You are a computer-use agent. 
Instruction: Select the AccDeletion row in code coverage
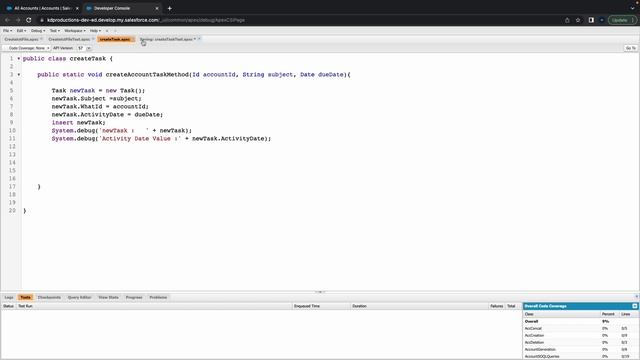click(581, 342)
